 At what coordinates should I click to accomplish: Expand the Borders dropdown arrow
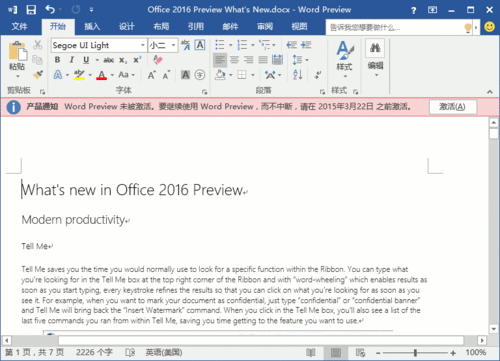[253, 75]
